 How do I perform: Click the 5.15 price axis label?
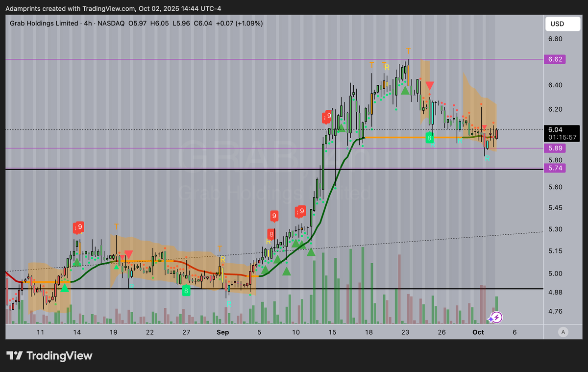tap(555, 251)
